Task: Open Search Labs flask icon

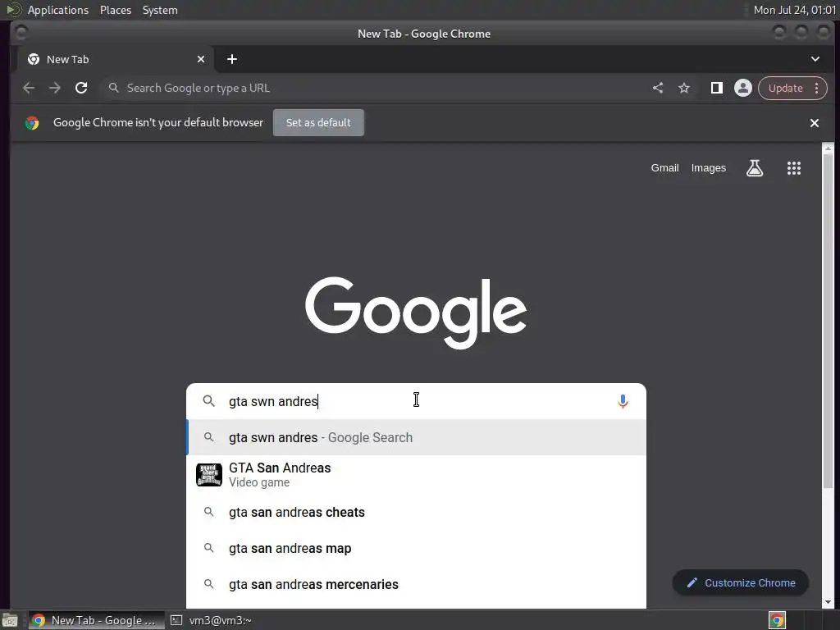Action: (x=755, y=168)
